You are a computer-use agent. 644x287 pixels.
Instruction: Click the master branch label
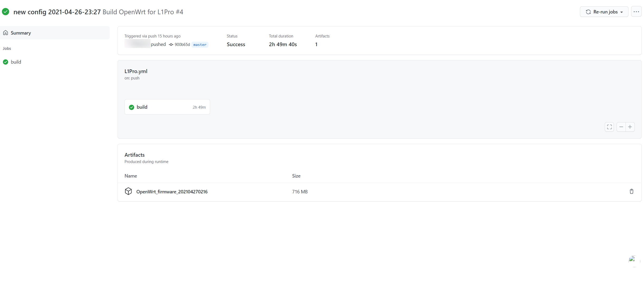point(200,45)
